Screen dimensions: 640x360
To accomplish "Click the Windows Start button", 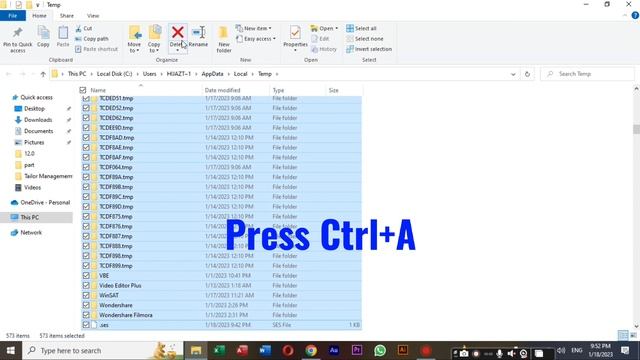I will pos(11,350).
